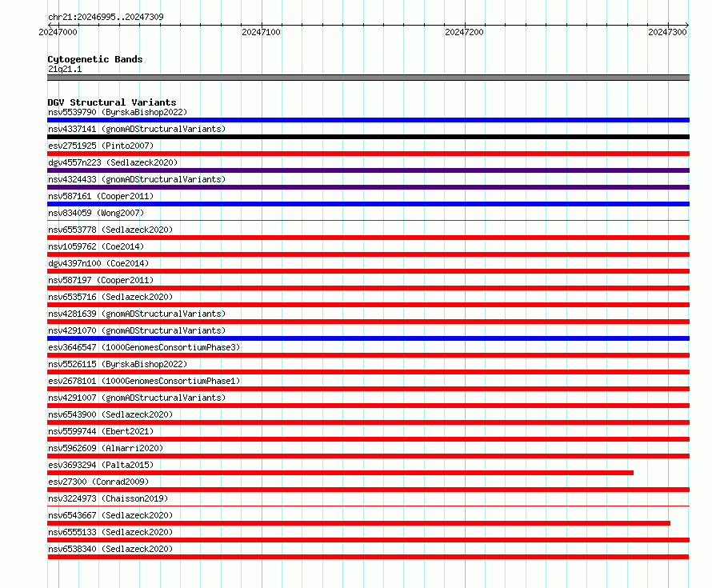The image size is (712, 588).
Task: Select the nsv5599744 (Ebert2021) label
Action: click(101, 431)
